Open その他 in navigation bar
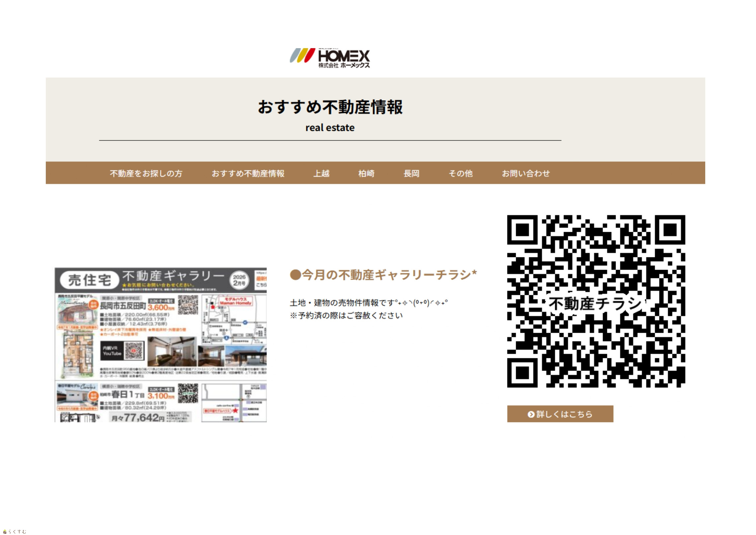 [x=460, y=173]
